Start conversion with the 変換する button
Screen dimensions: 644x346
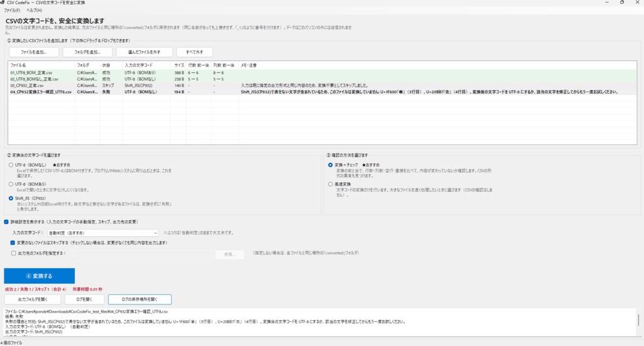40,276
